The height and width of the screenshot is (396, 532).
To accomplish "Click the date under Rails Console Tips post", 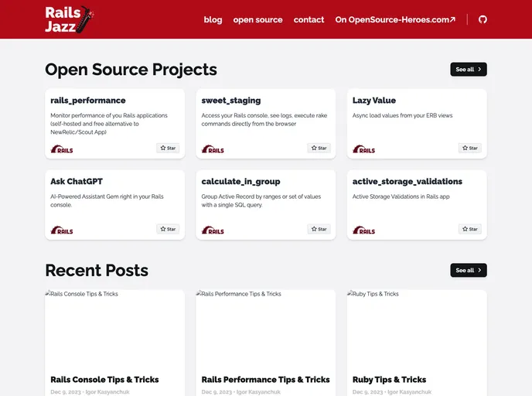I will coord(66,392).
